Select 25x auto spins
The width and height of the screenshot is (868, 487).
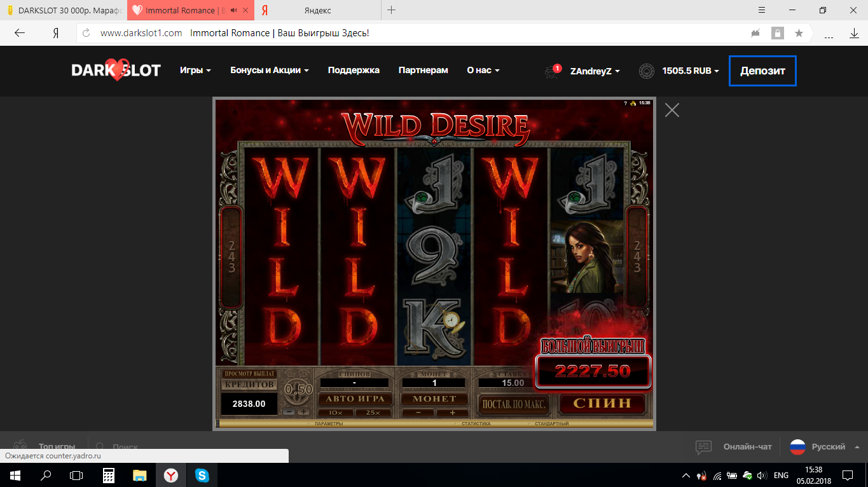[374, 413]
